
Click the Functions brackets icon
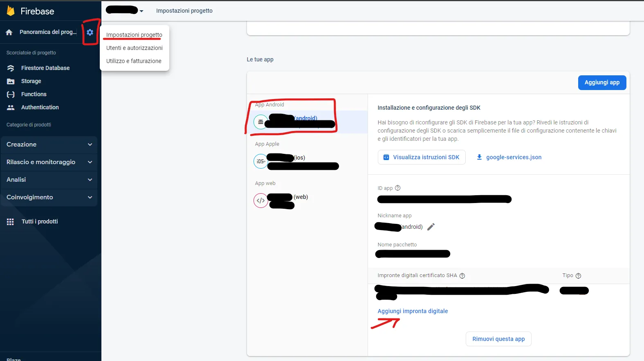point(11,94)
